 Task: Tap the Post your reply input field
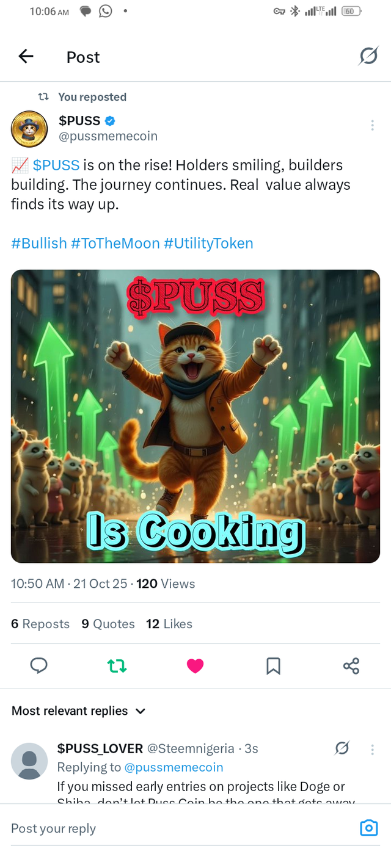(x=122, y=828)
